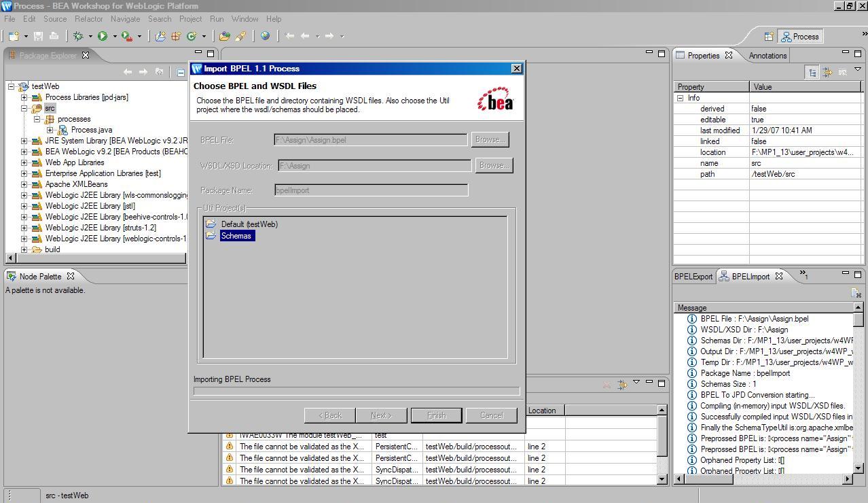Click Package Explorer's Forward arrow icon

coord(143,71)
